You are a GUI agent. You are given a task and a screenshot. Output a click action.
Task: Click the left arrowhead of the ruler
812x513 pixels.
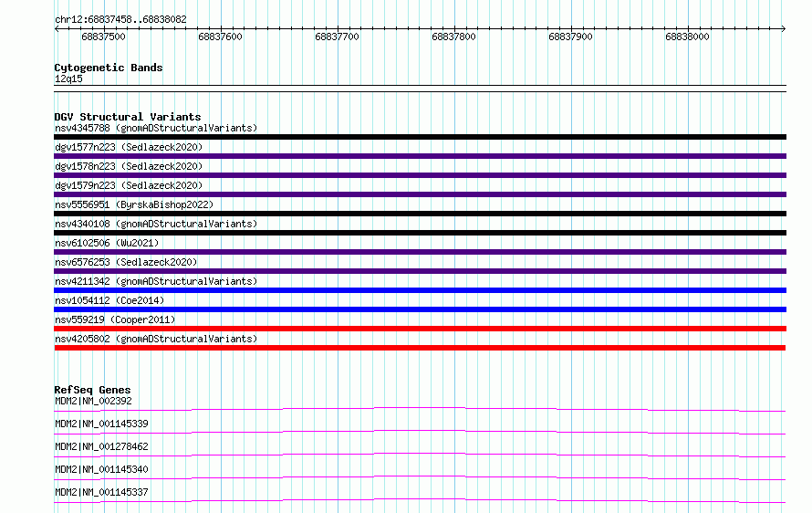click(57, 29)
